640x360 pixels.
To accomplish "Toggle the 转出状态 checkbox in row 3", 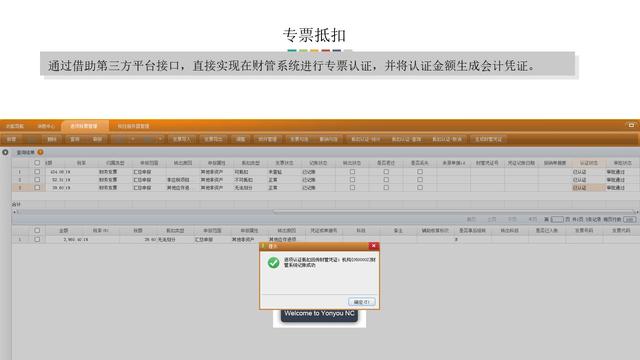I will [352, 188].
